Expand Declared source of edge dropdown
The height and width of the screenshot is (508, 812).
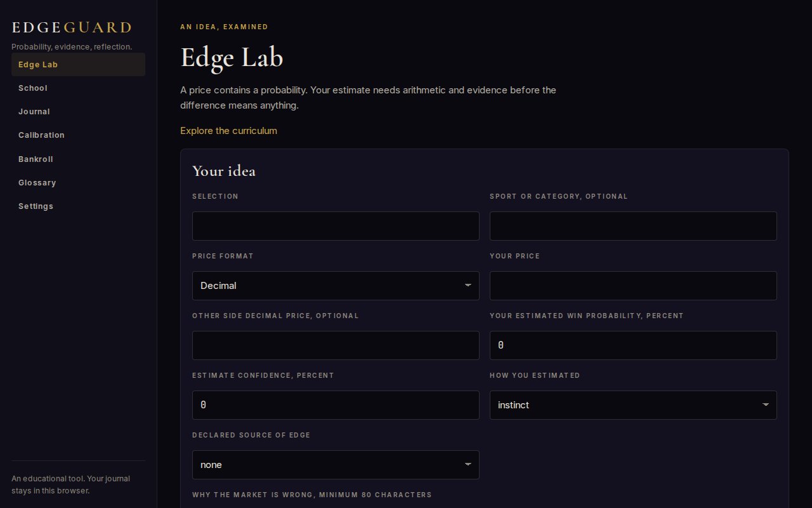click(336, 465)
